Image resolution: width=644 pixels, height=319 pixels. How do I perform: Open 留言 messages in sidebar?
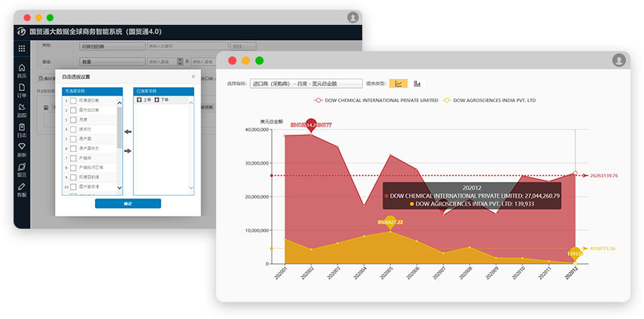(22, 170)
